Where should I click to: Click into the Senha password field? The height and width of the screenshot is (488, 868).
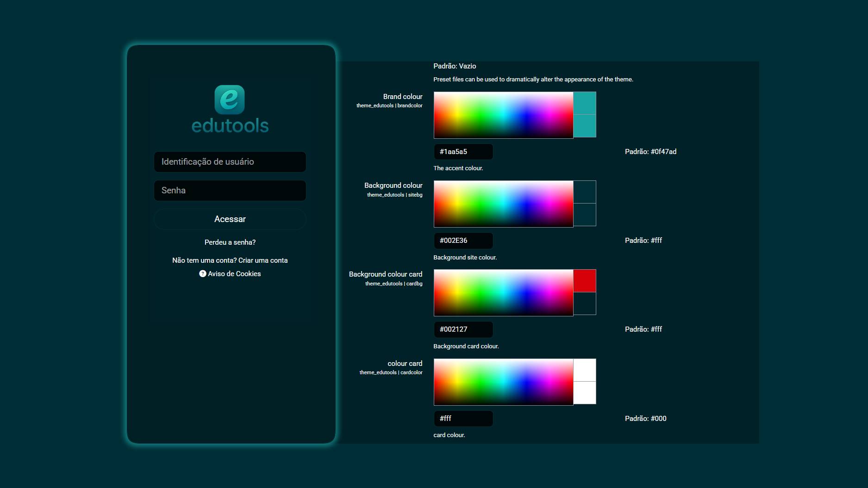click(x=230, y=191)
